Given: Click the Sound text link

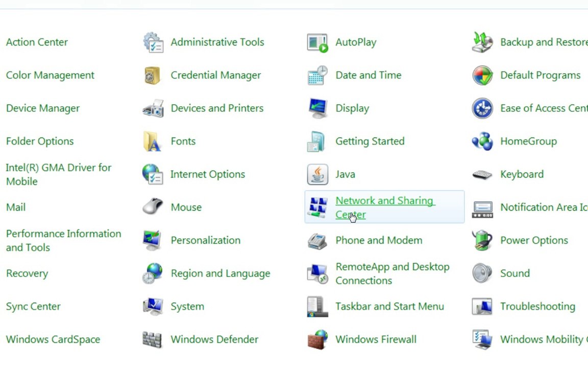Looking at the screenshot, I should click(x=515, y=273).
